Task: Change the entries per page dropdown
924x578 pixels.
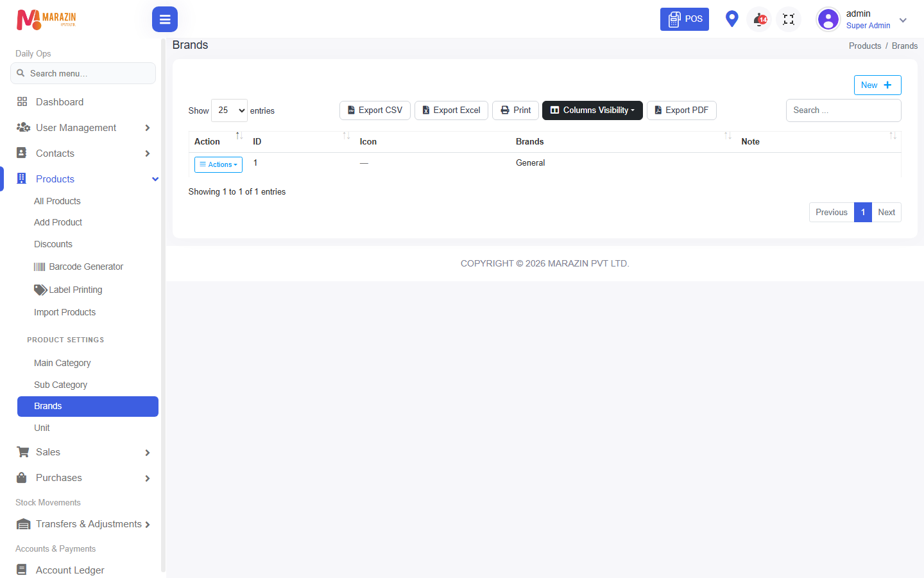Action: 229,110
